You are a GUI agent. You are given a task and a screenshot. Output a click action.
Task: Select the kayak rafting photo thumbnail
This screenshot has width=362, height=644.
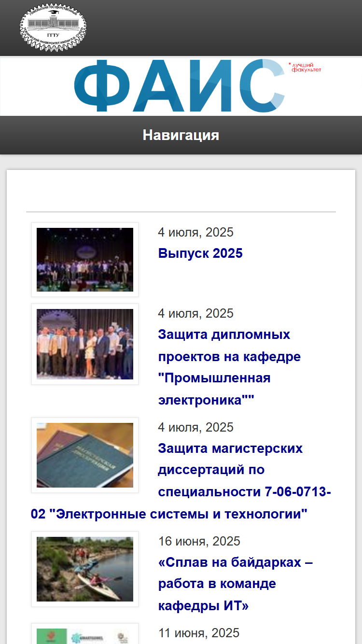click(85, 569)
